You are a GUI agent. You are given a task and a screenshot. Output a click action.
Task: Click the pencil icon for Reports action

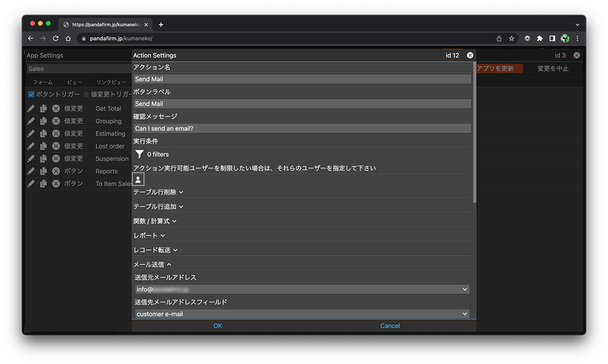pyautogui.click(x=31, y=171)
